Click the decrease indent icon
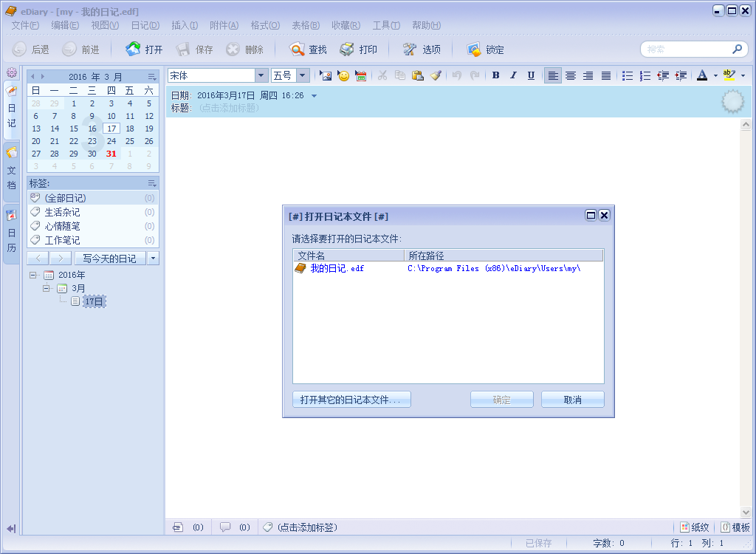Viewport: 756px width, 554px height. click(663, 75)
